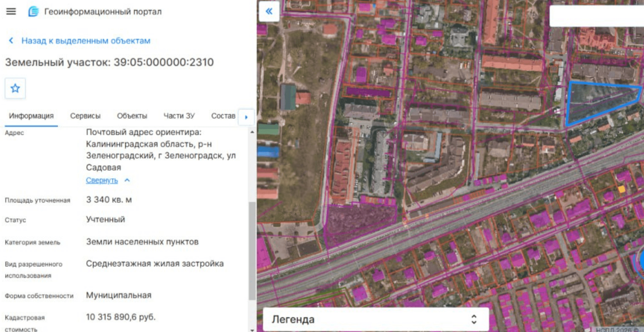
Task: Click the Категория земель label
Action: 32,243
